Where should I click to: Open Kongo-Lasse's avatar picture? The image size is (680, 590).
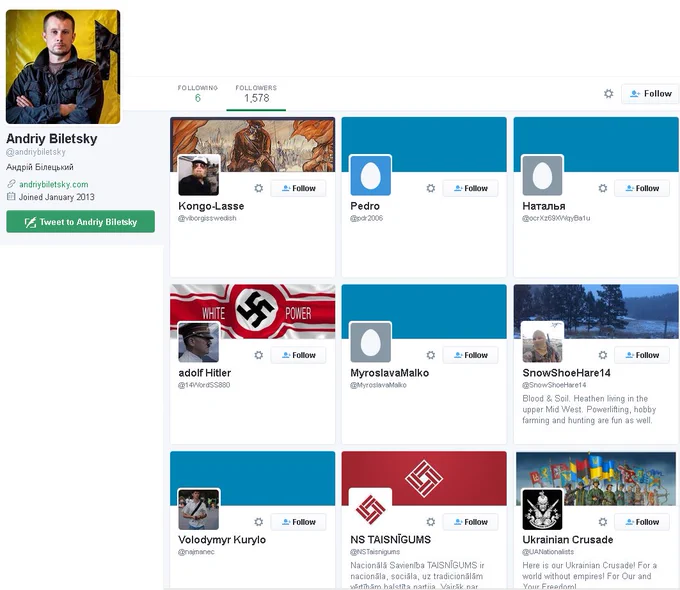click(199, 175)
